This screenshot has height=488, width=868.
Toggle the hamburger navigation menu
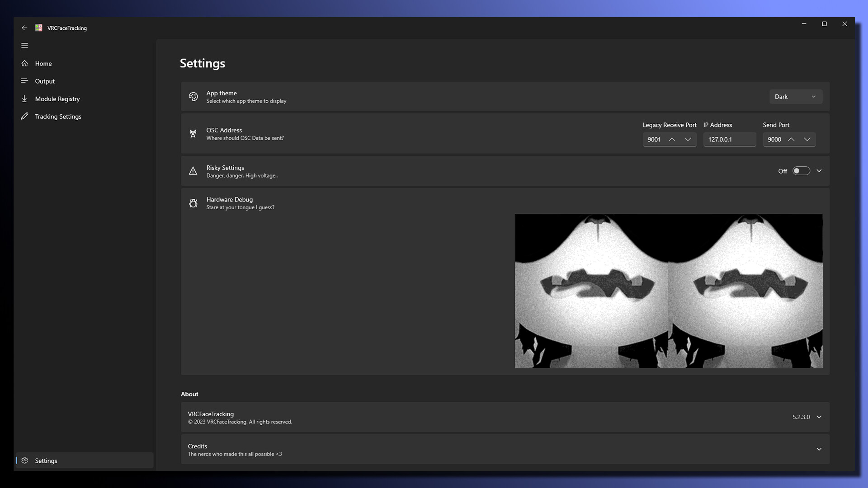25,45
